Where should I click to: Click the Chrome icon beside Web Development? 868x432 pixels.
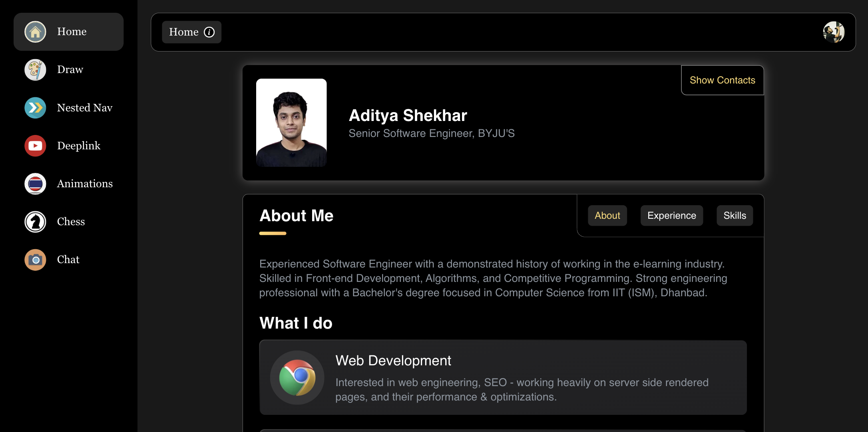point(297,377)
